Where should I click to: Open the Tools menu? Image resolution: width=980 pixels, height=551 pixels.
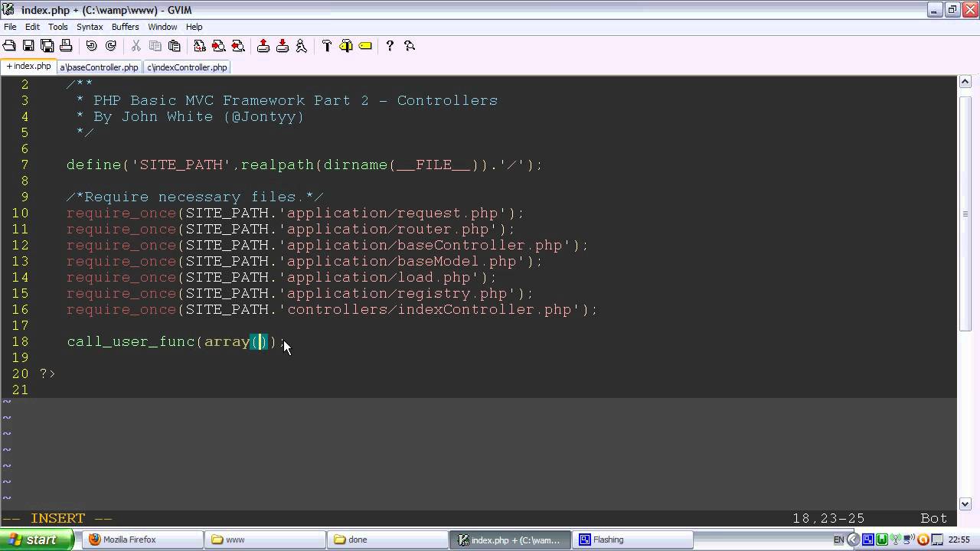pos(58,27)
